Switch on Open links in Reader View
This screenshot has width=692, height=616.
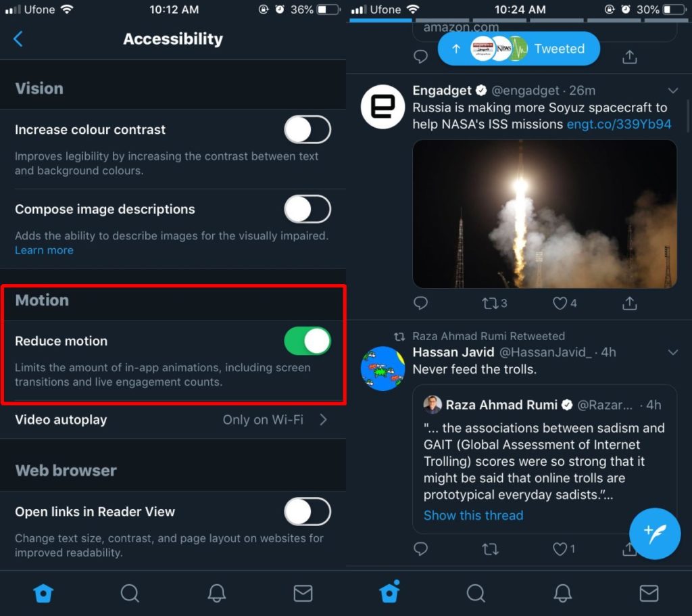[x=307, y=511]
